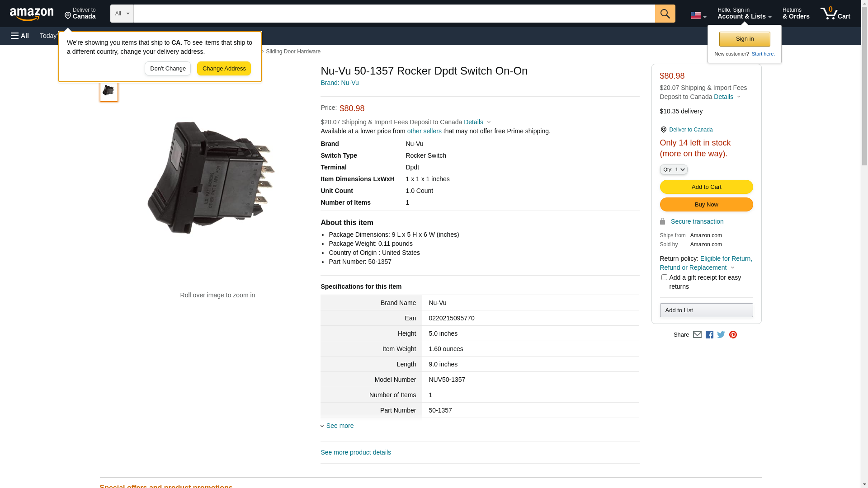This screenshot has height=488, width=868.
Task: Click the search input field
Action: [x=393, y=14]
